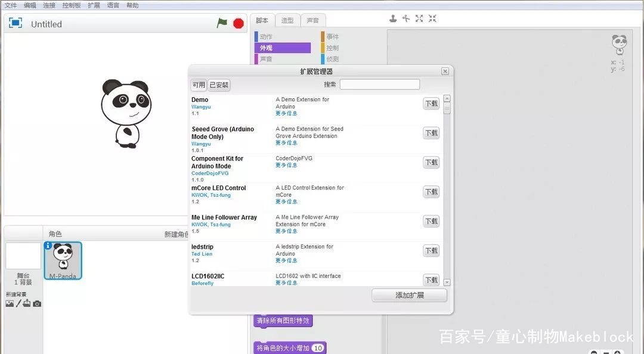The width and height of the screenshot is (644, 354).
Task: Switch to the 声音 tab beside 造型
Action: [313, 20]
